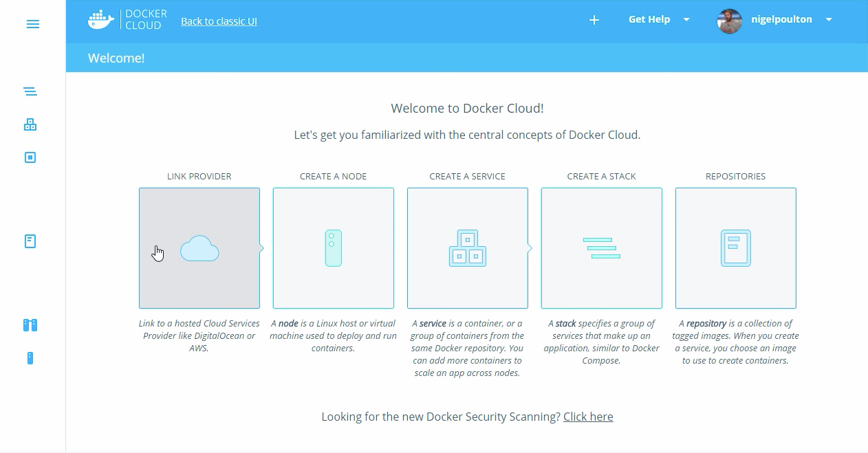This screenshot has height=453, width=868.
Task: Select the Node Clusters sidebar icon
Action: 30,324
